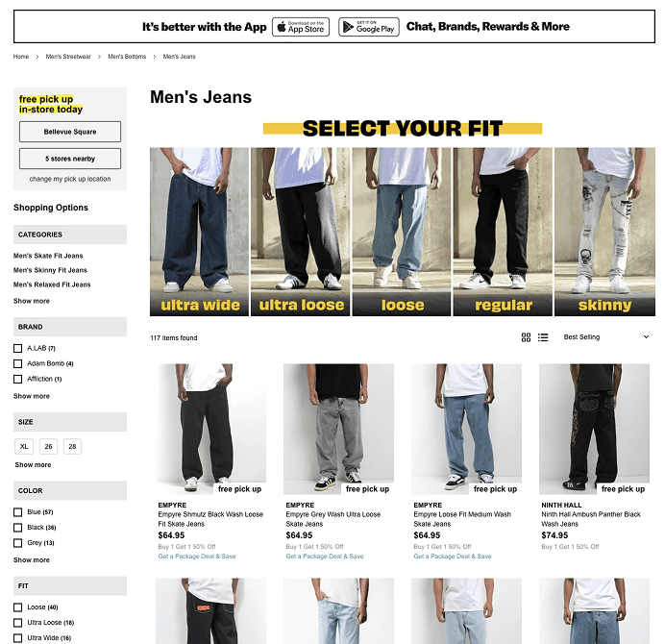Open Men's Skinny Fit Jeans category

coord(50,270)
